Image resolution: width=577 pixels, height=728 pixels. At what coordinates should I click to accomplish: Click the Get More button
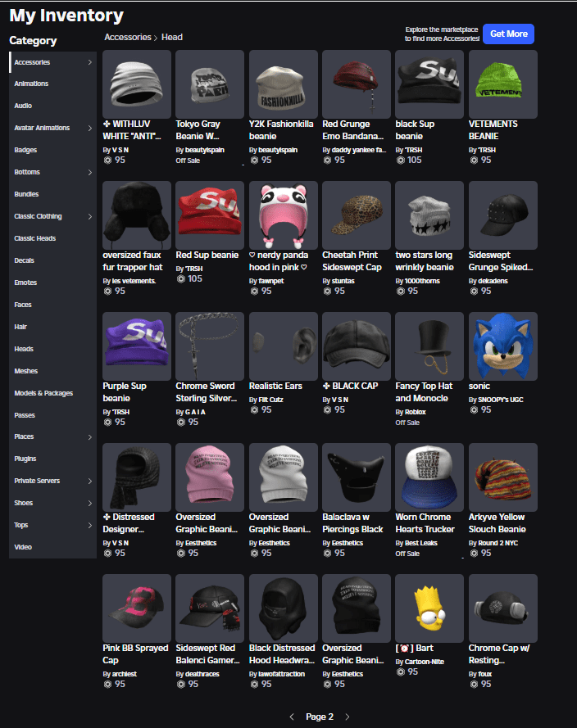507,34
